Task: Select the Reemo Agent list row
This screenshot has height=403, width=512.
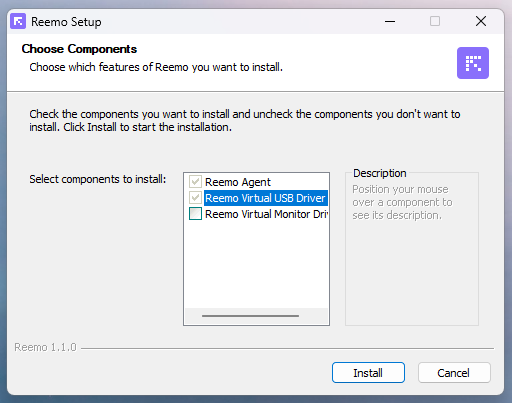Action: (238, 182)
